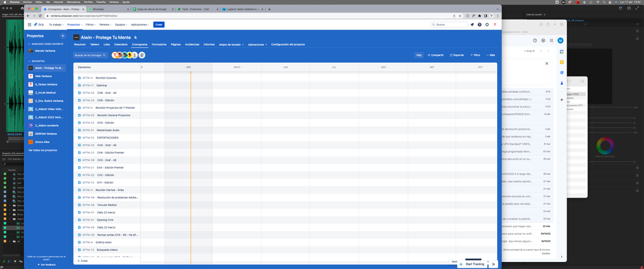Open Gmail settings gear in the Gmail window
The height and width of the screenshot is (269, 644).
pos(543,41)
